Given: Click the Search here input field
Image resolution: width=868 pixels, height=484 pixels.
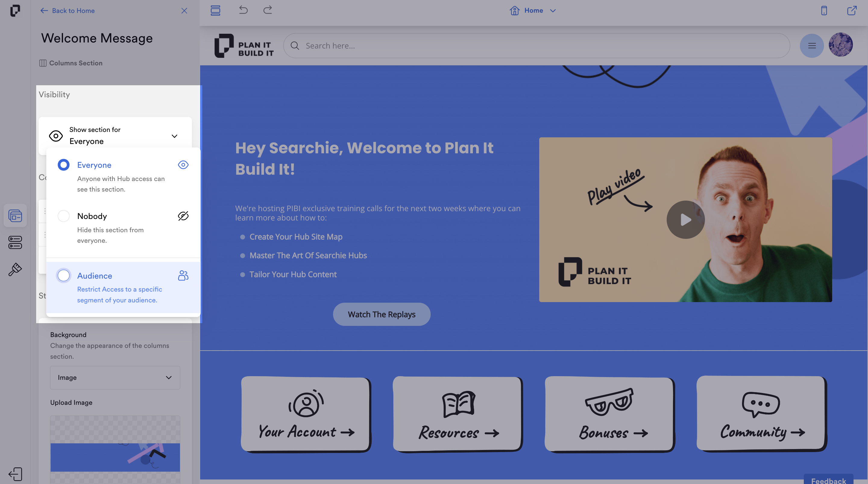Looking at the screenshot, I should point(536,45).
